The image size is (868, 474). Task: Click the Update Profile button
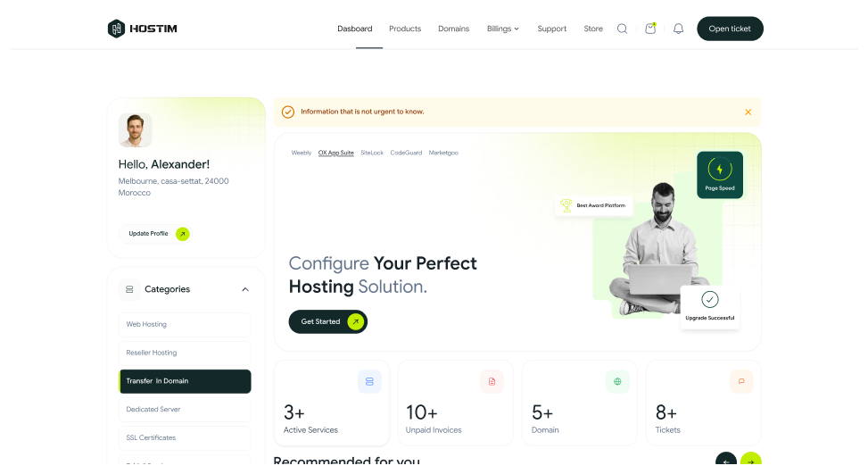coord(154,234)
